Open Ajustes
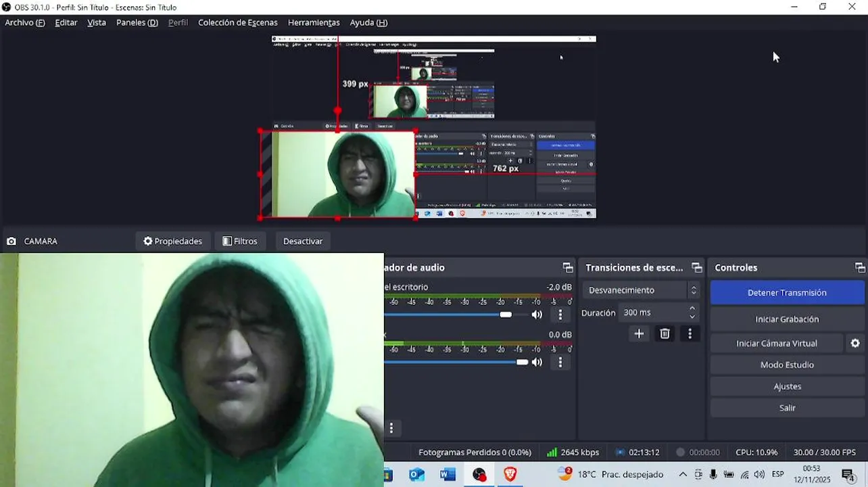Screen dimensions: 868x487 coord(787,387)
